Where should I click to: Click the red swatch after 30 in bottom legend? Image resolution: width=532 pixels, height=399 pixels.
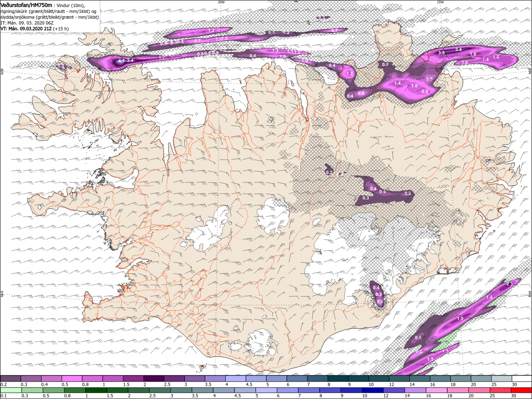[x=522, y=390]
